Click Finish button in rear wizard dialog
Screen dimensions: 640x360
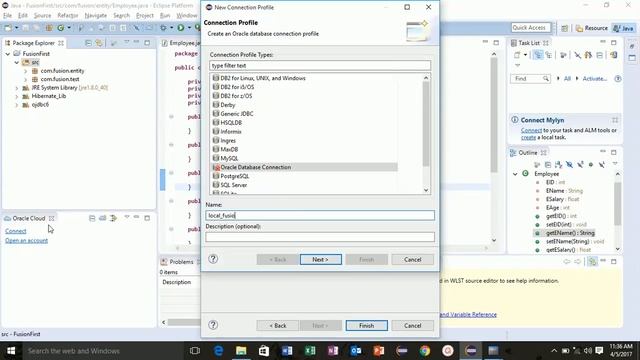(367, 326)
